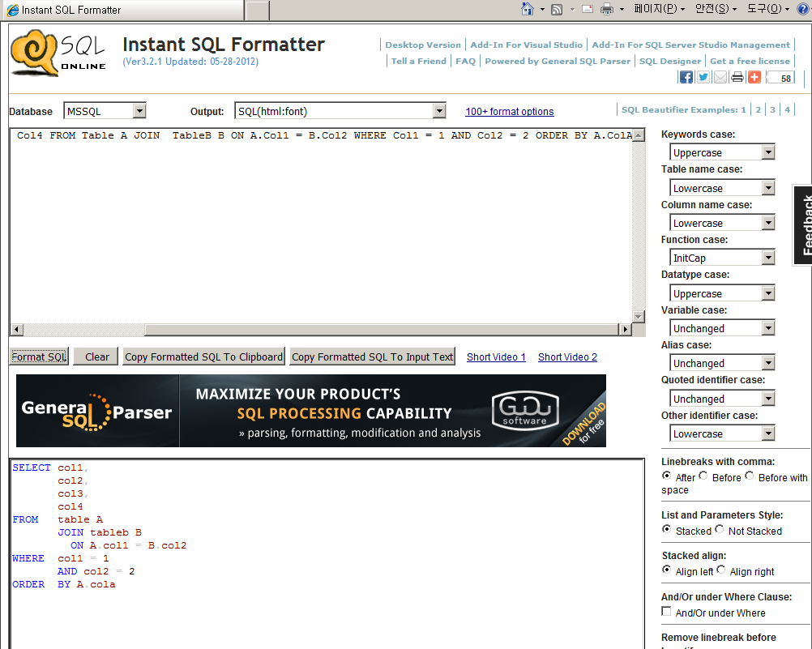Viewport: 812px width, 649px height.
Task: Expand the Datatype case dropdown
Action: [722, 293]
